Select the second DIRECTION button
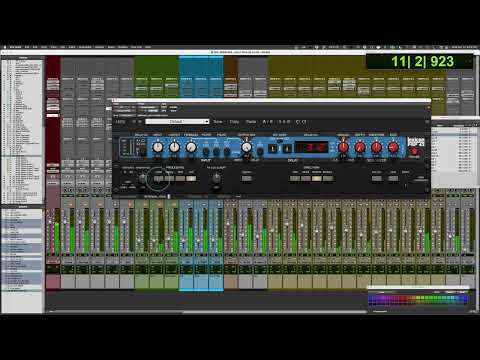 coord(306,179)
